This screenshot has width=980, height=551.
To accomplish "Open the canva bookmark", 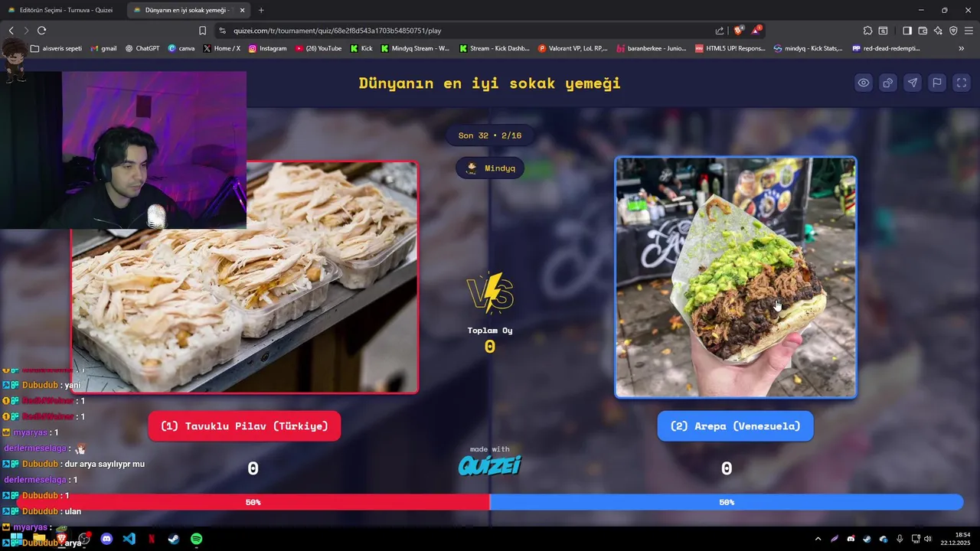I will coord(181,48).
